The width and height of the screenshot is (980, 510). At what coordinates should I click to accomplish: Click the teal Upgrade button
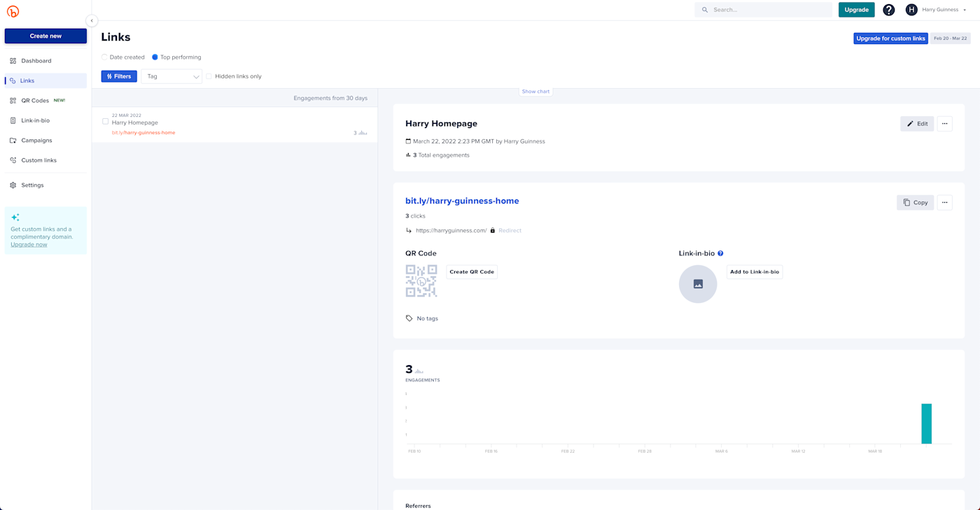pyautogui.click(x=856, y=10)
